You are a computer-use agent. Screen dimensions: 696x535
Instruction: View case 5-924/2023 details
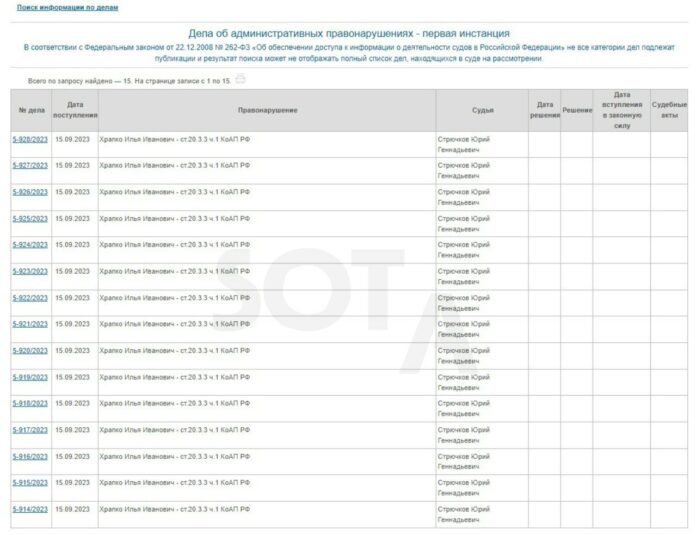pos(30,245)
